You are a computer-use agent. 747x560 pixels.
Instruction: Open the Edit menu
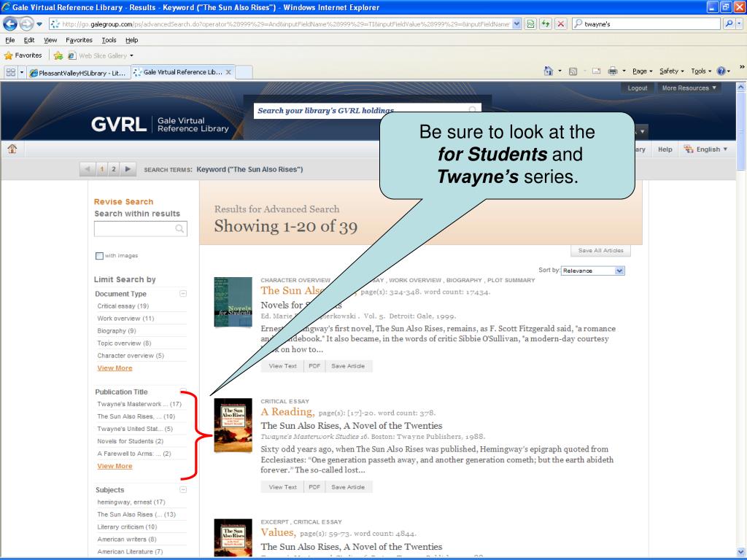pyautogui.click(x=29, y=40)
